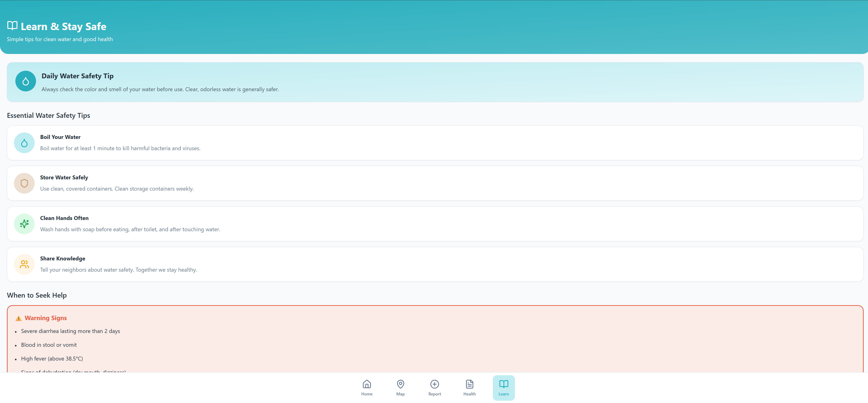Click the Boil Your Water droplet icon
Image resolution: width=868 pixels, height=403 pixels.
click(x=24, y=143)
